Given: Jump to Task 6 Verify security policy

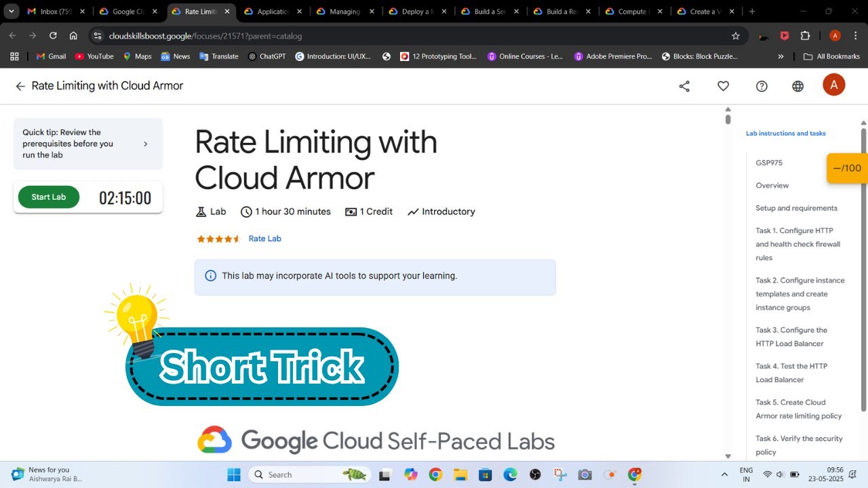Looking at the screenshot, I should [x=800, y=445].
